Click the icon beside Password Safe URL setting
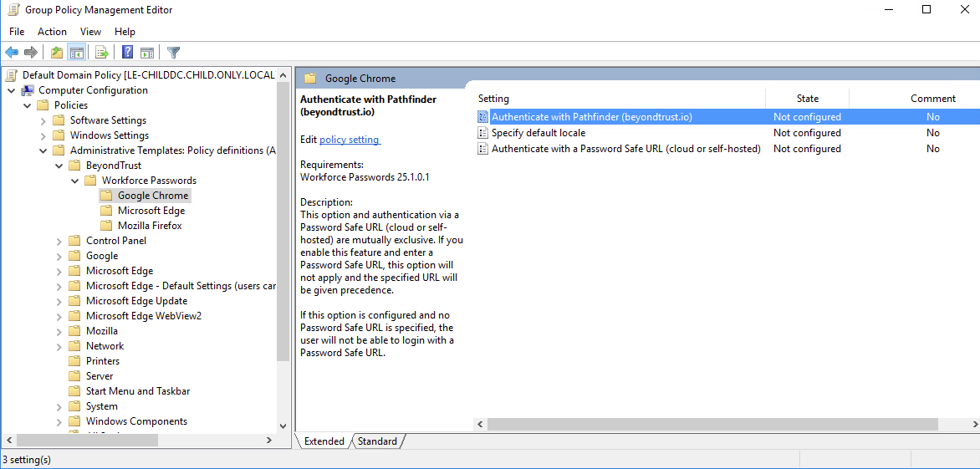Image resolution: width=980 pixels, height=469 pixels. click(482, 149)
